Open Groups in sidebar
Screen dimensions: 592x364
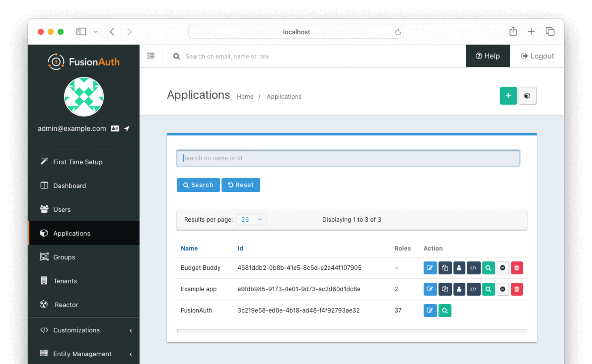(x=84, y=257)
